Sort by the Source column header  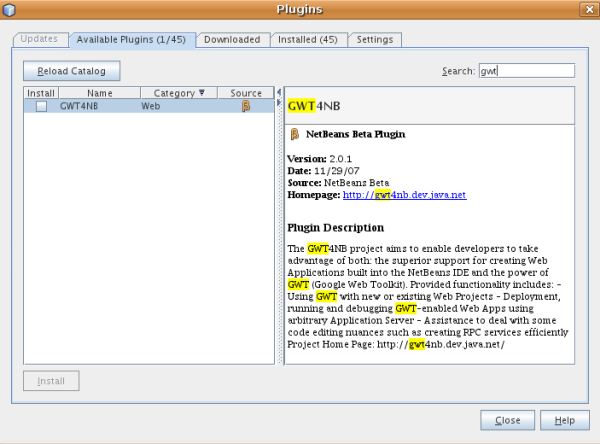point(246,93)
